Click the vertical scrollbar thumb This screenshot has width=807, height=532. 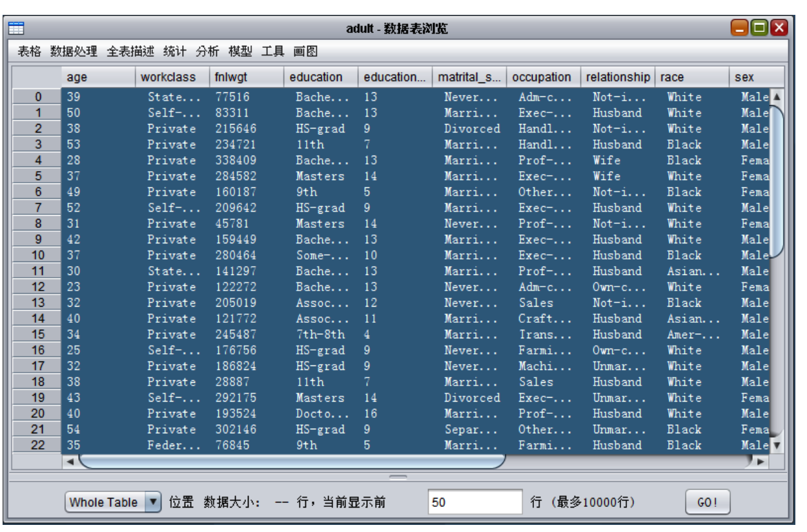[777, 181]
